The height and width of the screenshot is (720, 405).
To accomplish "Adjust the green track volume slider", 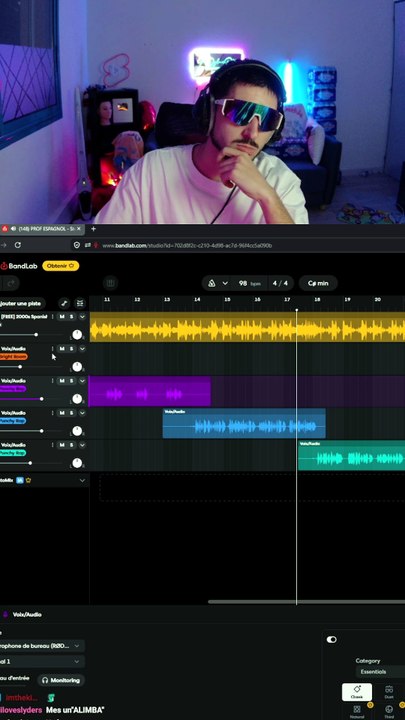I will 30,463.
